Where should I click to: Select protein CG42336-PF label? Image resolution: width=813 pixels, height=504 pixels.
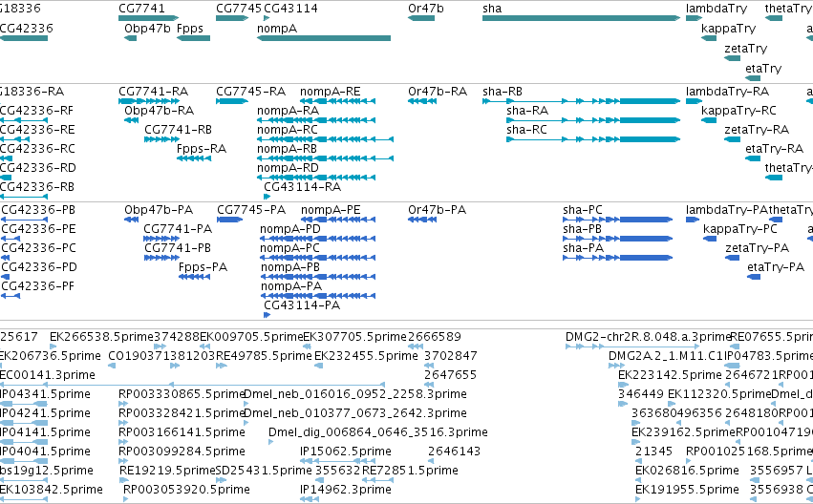[x=38, y=286]
